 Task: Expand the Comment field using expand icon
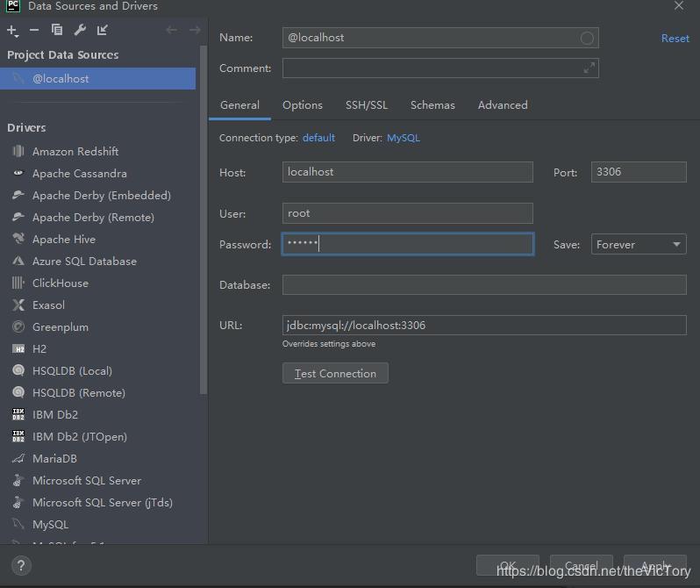tap(589, 68)
